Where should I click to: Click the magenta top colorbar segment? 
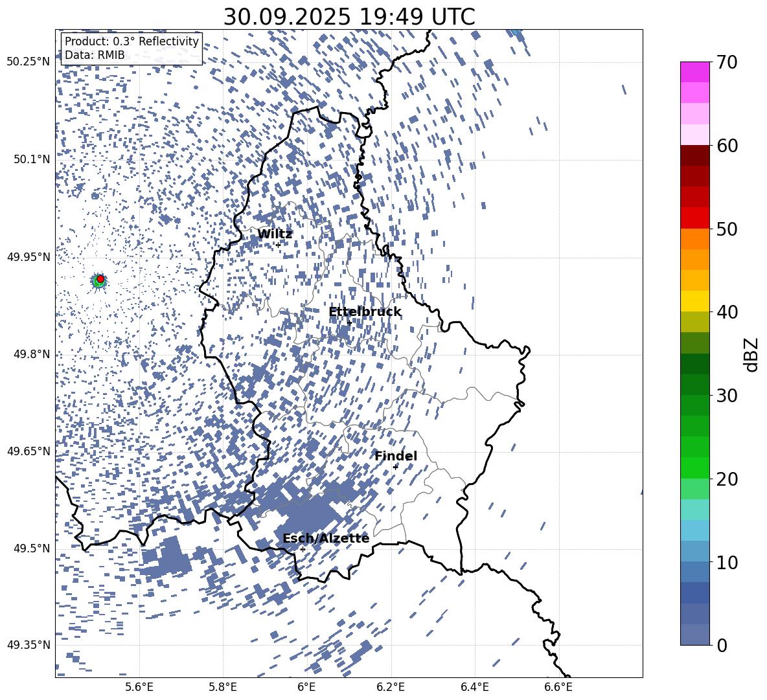(x=694, y=73)
